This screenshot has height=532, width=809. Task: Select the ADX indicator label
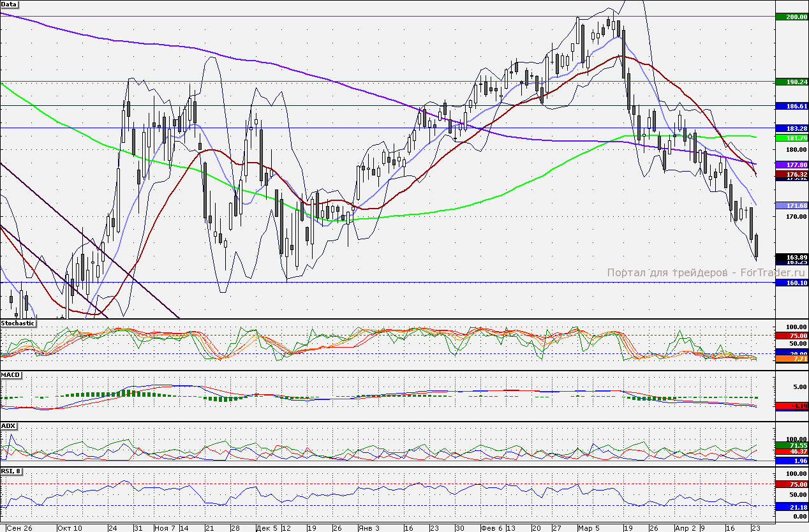click(8, 425)
